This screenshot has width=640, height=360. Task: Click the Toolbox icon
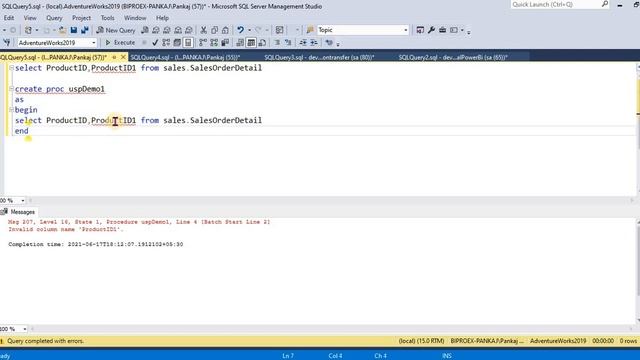(x=442, y=30)
